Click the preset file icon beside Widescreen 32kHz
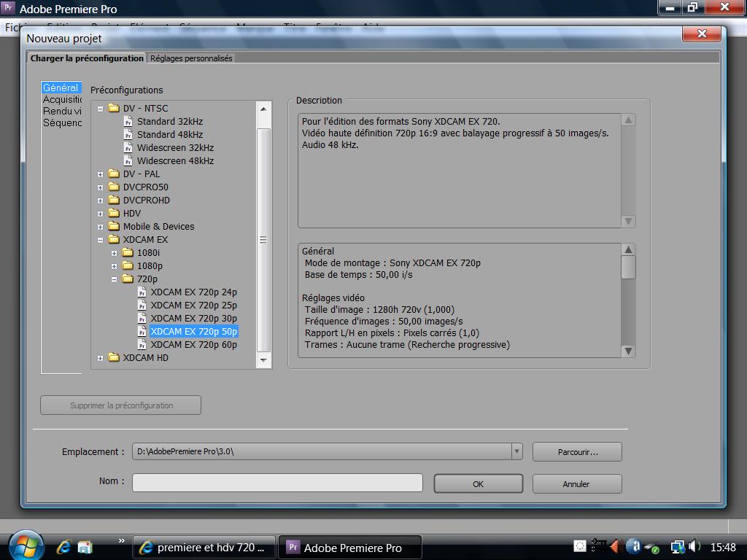Screen dimensions: 747x560 (128, 148)
